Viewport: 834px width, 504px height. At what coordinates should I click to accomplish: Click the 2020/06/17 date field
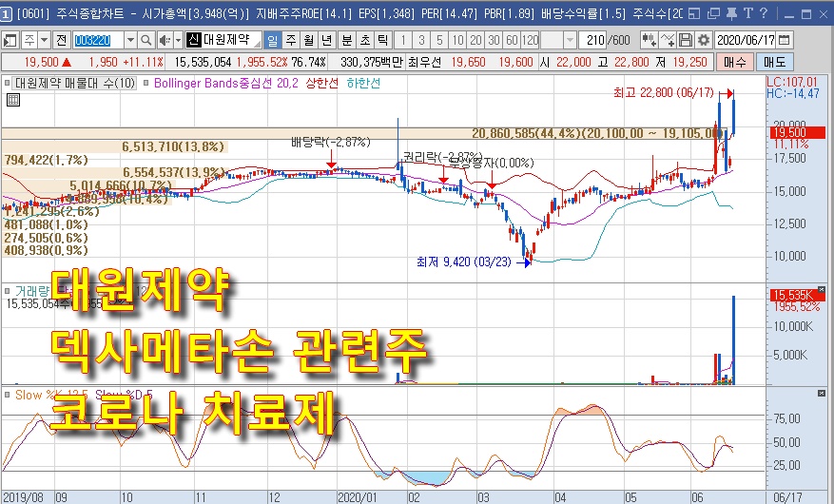pos(746,40)
